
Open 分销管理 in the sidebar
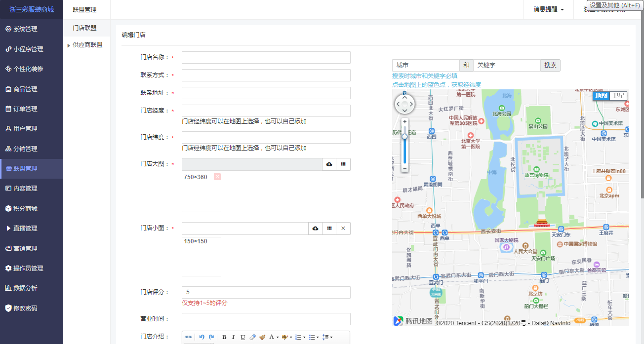(x=32, y=149)
